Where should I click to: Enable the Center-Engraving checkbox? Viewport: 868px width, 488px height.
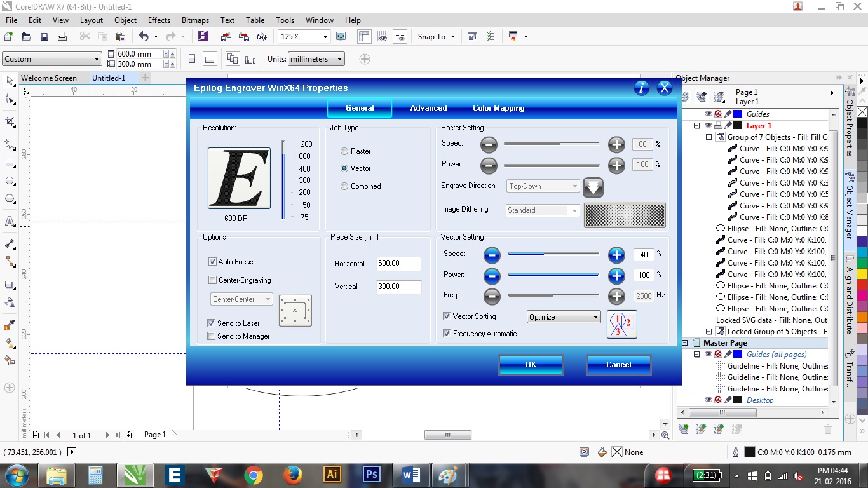coord(213,280)
